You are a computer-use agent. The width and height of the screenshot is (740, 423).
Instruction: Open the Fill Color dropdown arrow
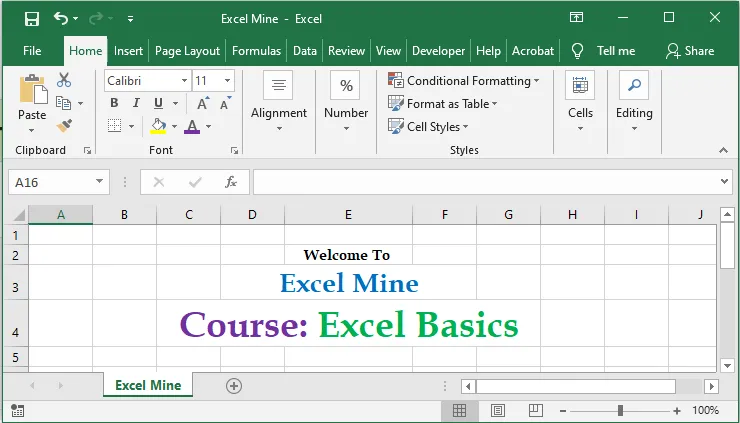pos(174,126)
